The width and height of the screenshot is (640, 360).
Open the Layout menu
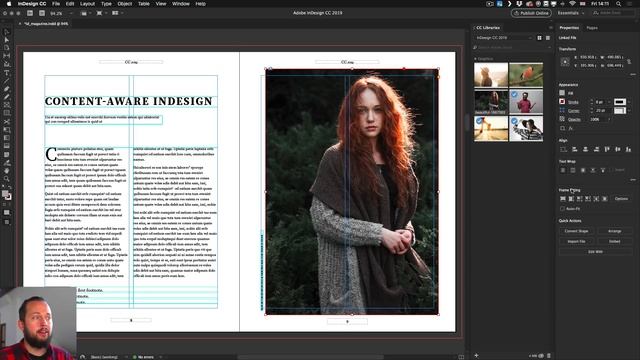point(87,4)
